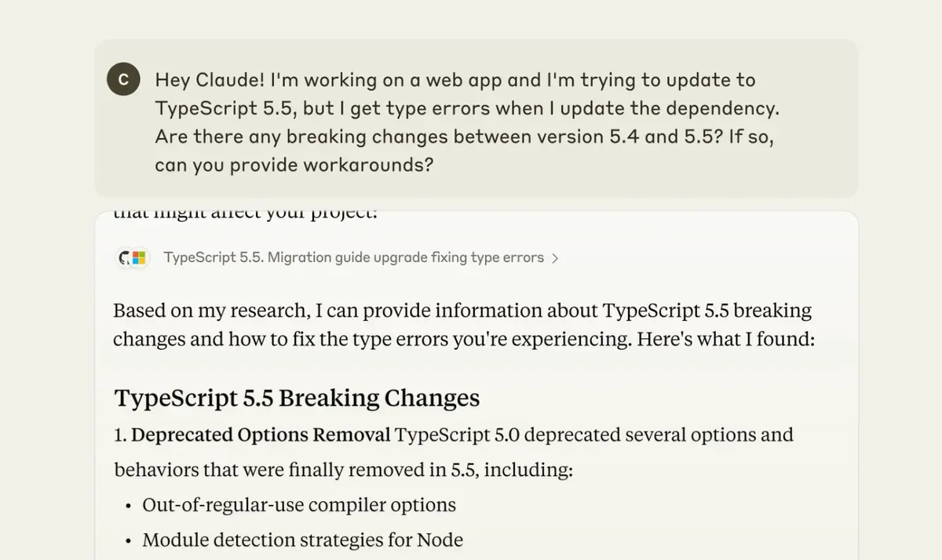Click the paragraph starting Based on my research

[x=465, y=325]
